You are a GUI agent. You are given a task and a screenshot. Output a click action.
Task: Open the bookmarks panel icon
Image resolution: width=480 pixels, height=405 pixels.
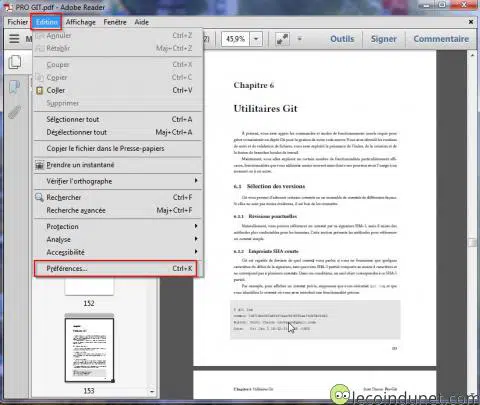(x=14, y=87)
